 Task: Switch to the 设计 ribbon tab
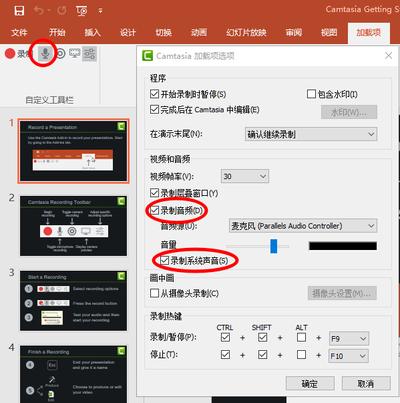(x=128, y=33)
